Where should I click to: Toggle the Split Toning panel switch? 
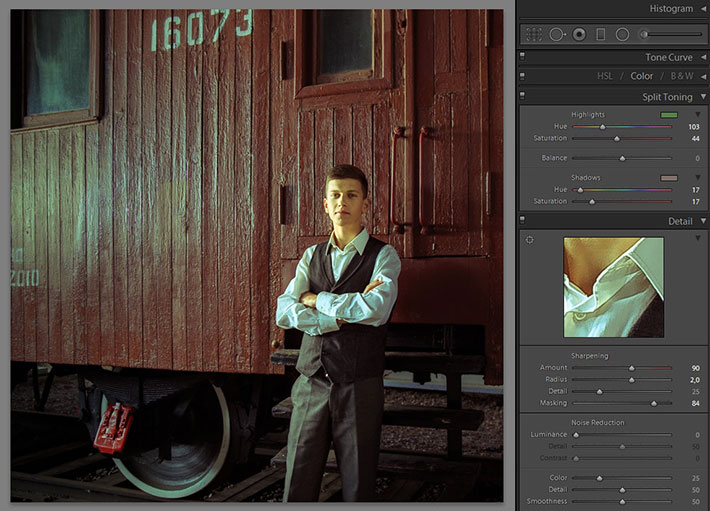(523, 97)
